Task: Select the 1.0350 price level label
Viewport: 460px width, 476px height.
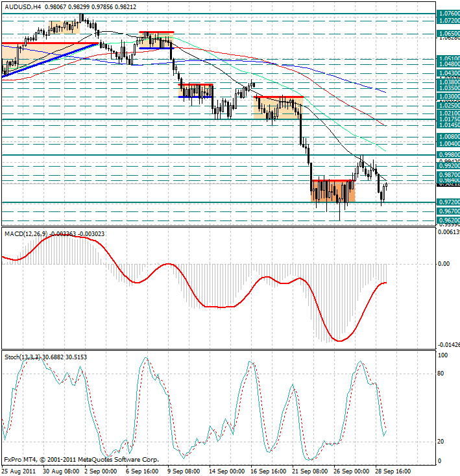Action: pos(448,88)
